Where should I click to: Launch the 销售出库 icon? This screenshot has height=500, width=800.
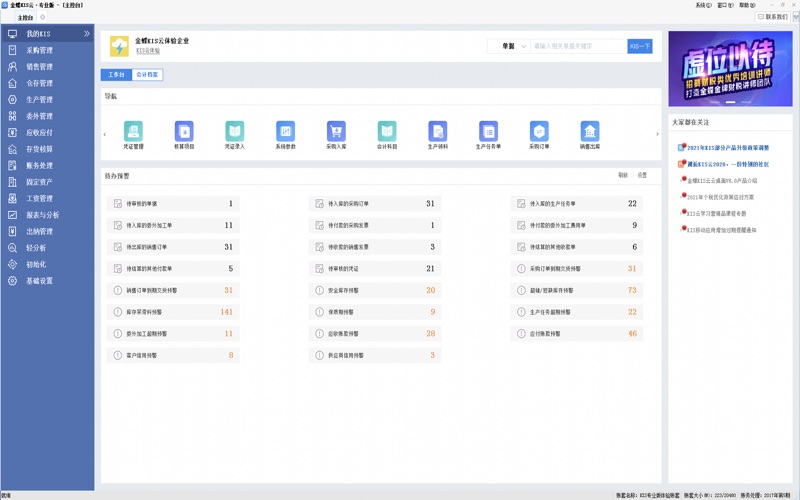[x=590, y=131]
